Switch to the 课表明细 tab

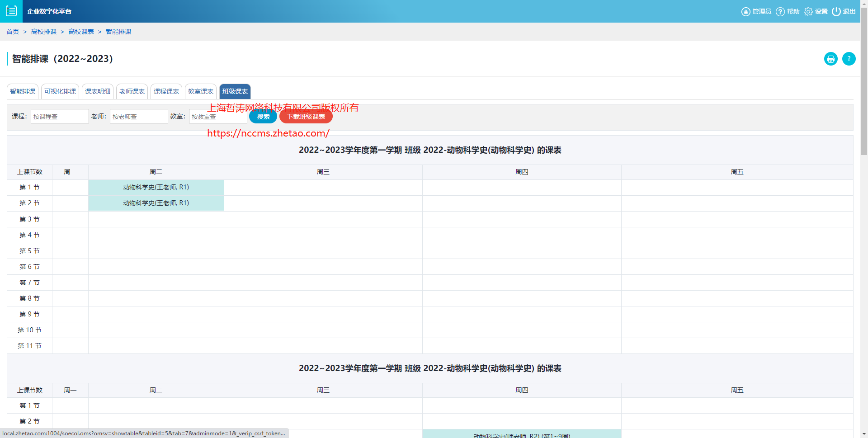coord(98,91)
